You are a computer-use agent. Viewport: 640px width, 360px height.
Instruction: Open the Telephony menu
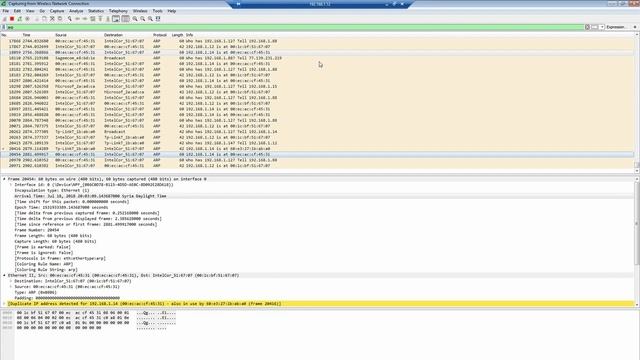point(118,11)
